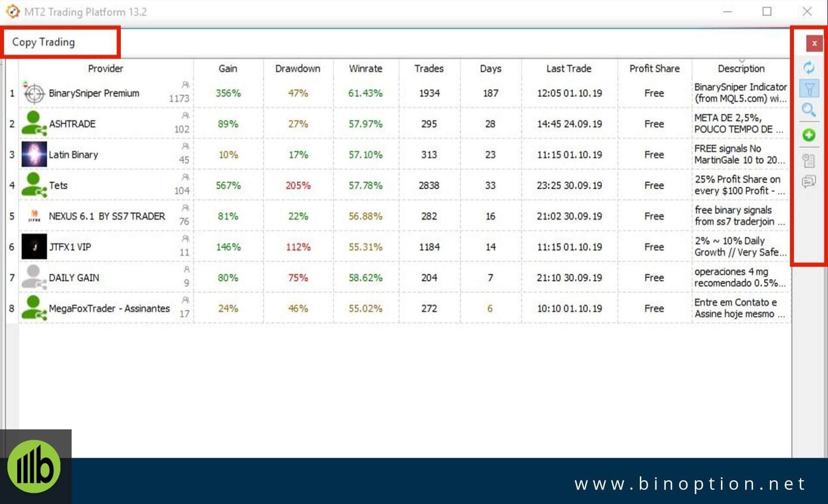Click the 112% drawdown value
Screen dimensions: 828x504
coord(298,247)
